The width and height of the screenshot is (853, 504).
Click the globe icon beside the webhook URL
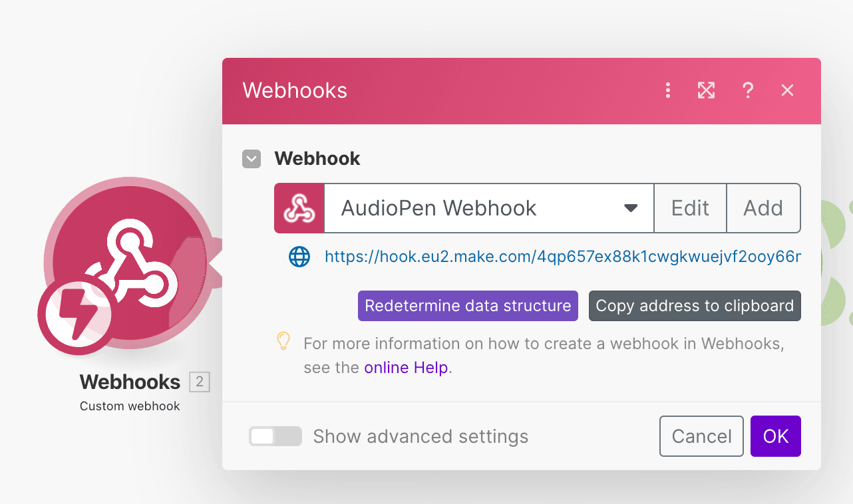click(299, 257)
